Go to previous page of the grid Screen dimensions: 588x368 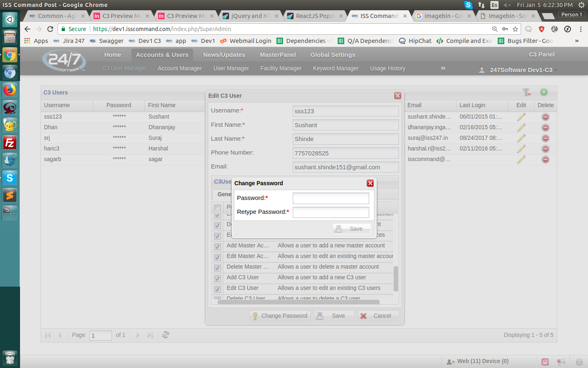coord(60,335)
